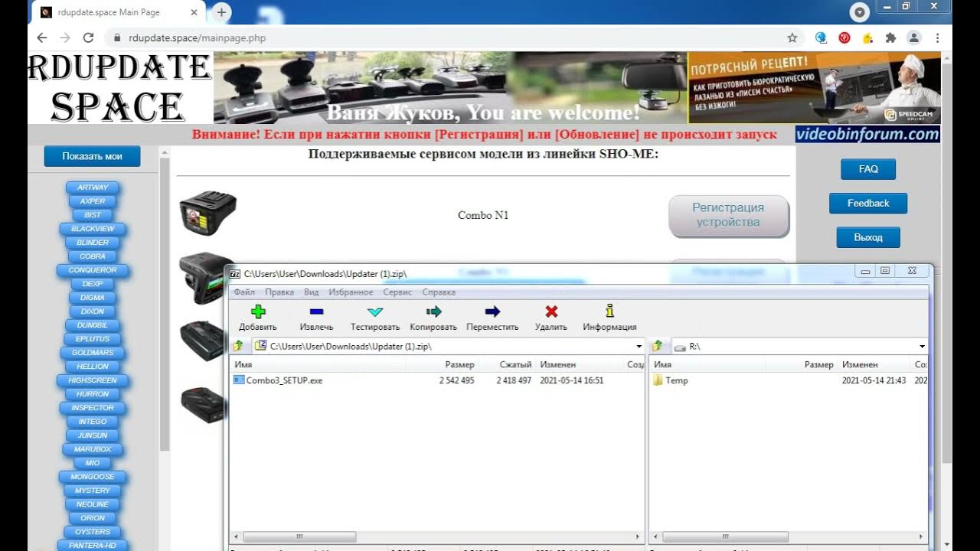Select the Temp folder icon
The image size is (980, 551).
(x=658, y=380)
